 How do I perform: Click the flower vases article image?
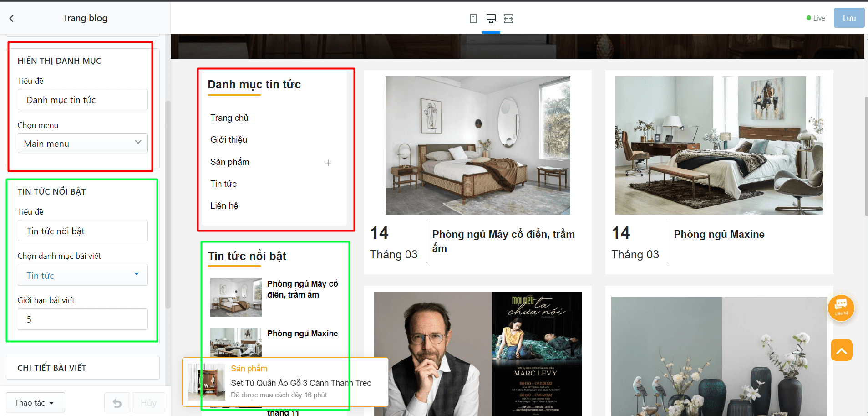(719, 356)
